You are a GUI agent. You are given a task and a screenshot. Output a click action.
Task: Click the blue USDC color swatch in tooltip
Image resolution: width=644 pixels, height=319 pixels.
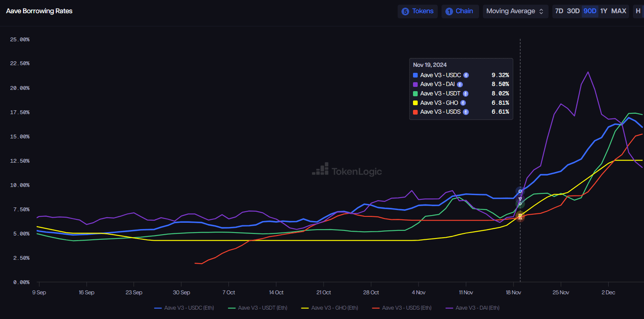point(416,75)
